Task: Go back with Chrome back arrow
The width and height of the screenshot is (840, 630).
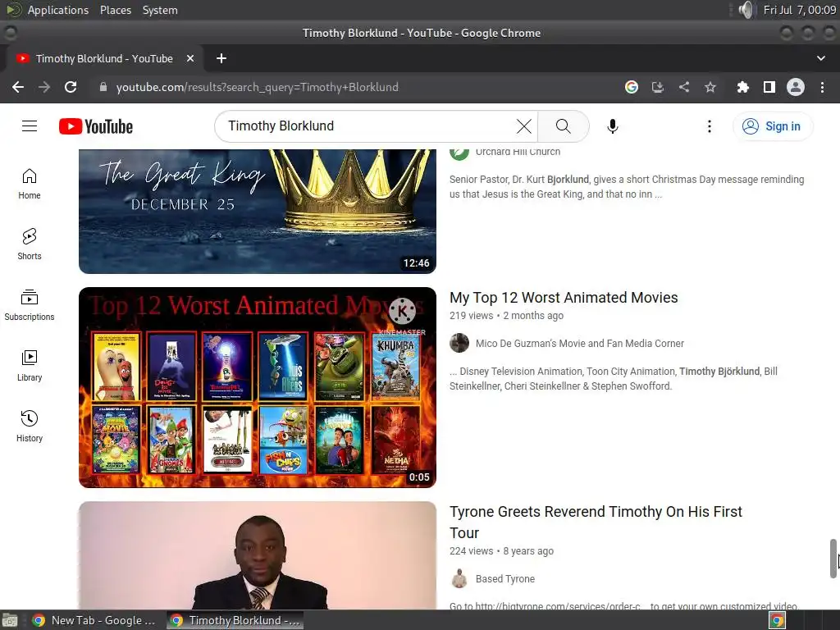Action: click(x=18, y=87)
